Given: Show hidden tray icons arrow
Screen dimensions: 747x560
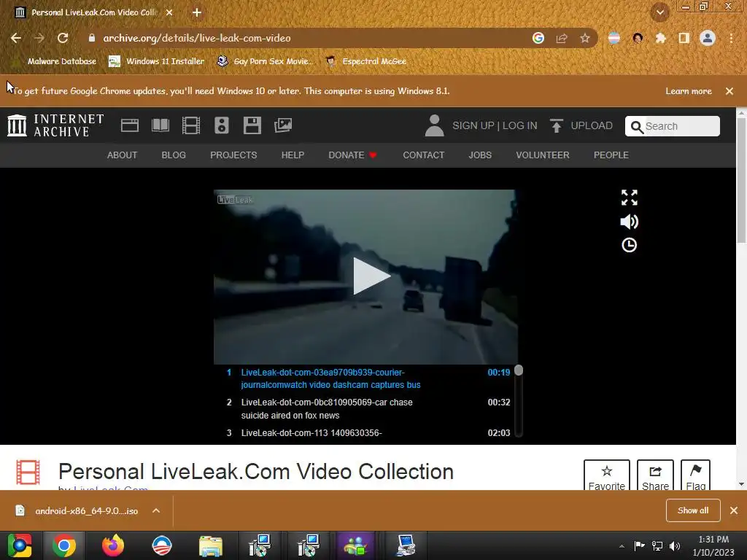Looking at the screenshot, I should pyautogui.click(x=622, y=545).
